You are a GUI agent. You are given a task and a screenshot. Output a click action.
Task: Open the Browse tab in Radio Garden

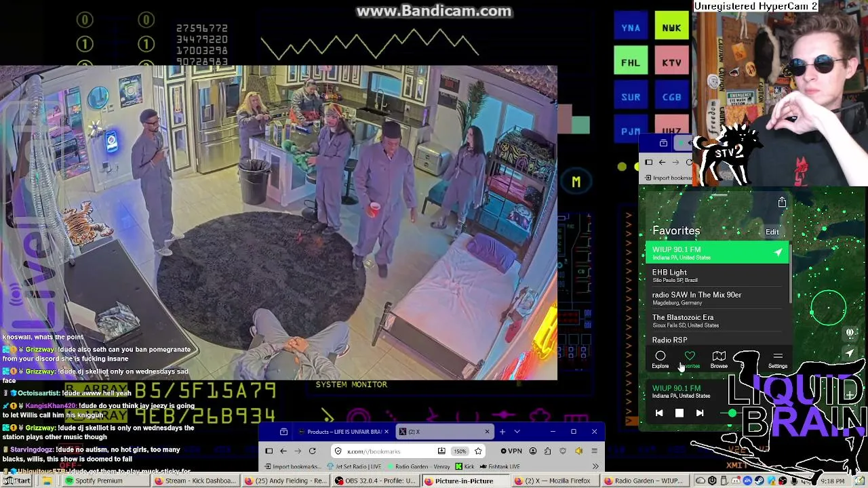click(719, 359)
